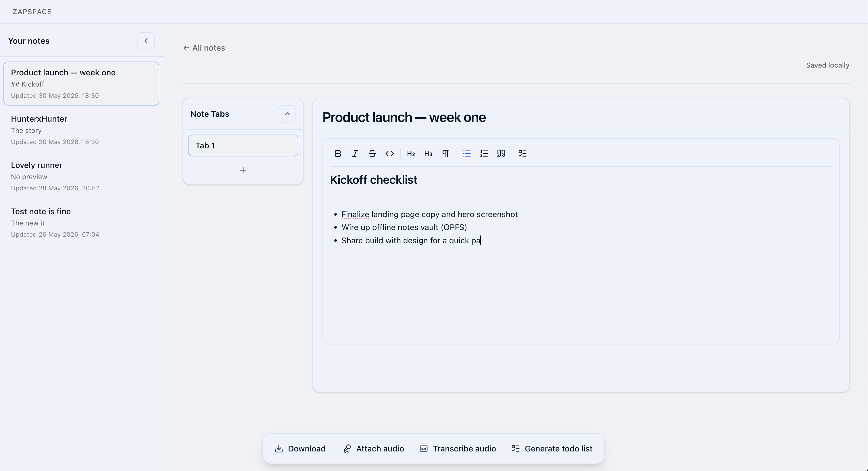Apply inline code formatting
Screen dimensions: 868x471
pos(389,154)
